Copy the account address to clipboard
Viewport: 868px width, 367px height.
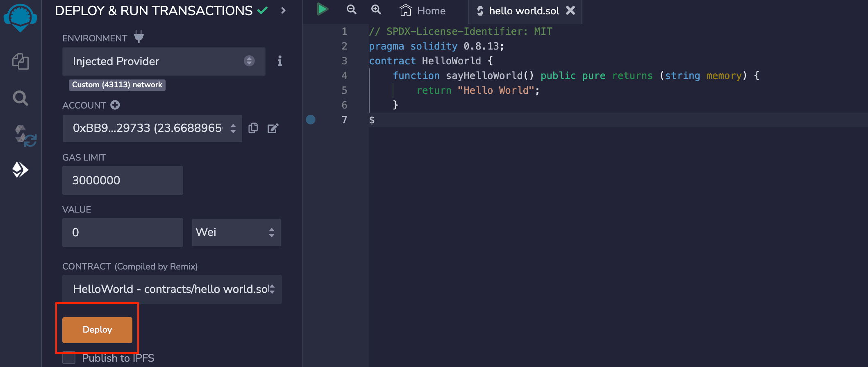pos(253,128)
